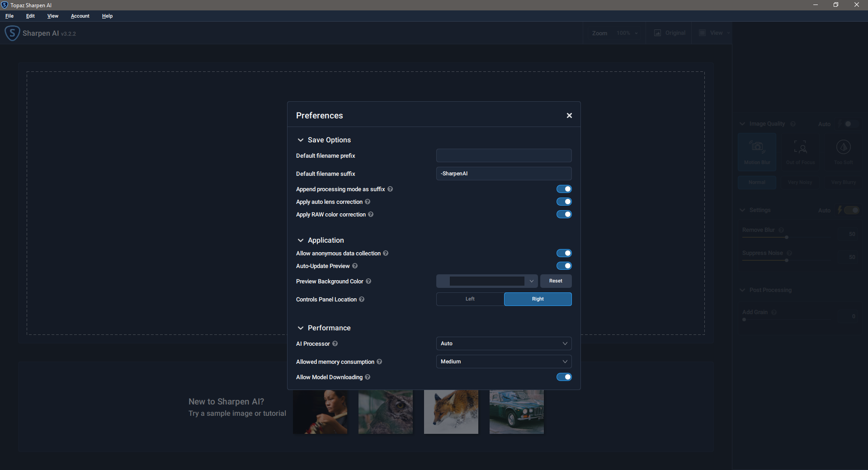Open the woman sample image thumbnail
868x470 pixels.
(320, 412)
